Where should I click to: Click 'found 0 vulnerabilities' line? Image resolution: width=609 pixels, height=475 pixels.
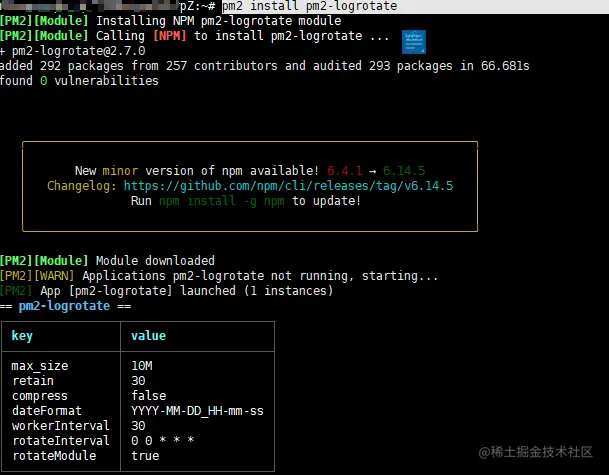[79, 81]
